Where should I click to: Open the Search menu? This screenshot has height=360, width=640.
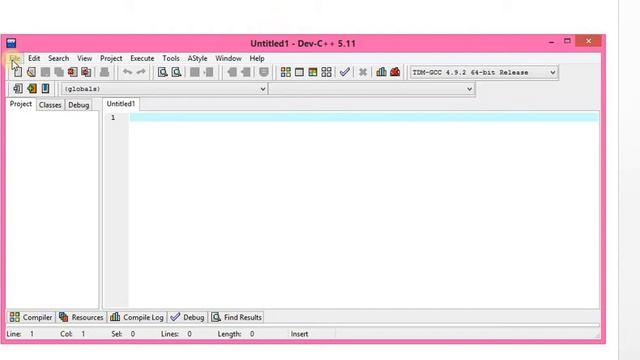coord(58,58)
